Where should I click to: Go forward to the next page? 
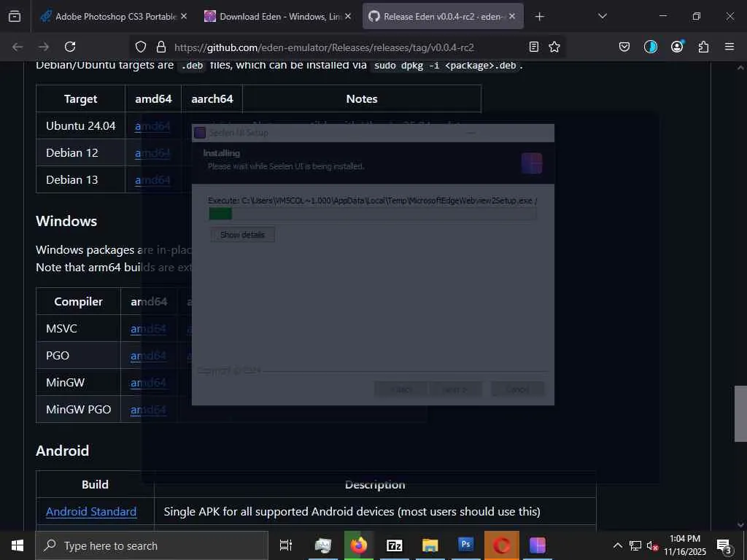pyautogui.click(x=43, y=47)
